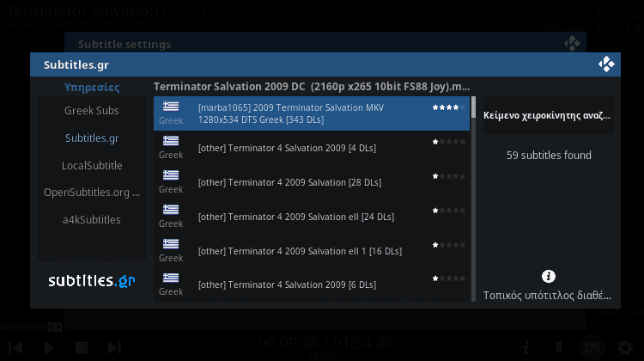Viewport: 644px width, 361px height.
Task: Pick the marba1065 Terminator Salvation MKV subtitle
Action: tap(312, 113)
